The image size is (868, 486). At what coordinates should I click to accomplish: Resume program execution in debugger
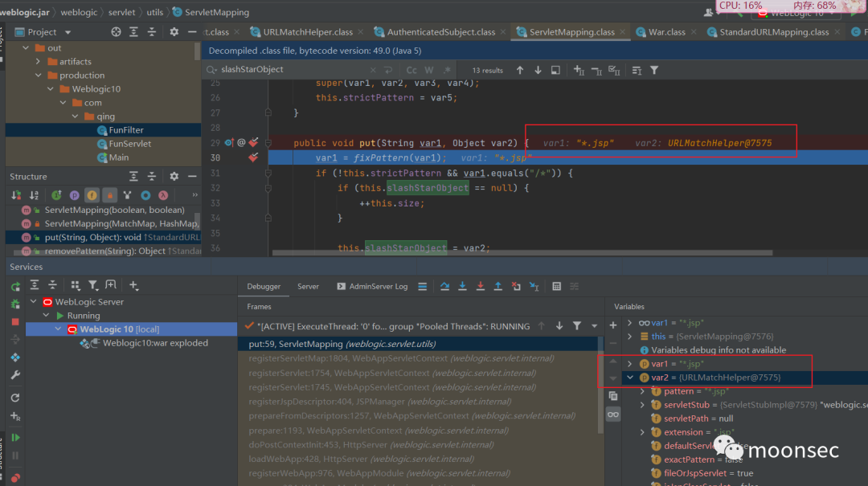[x=15, y=437]
